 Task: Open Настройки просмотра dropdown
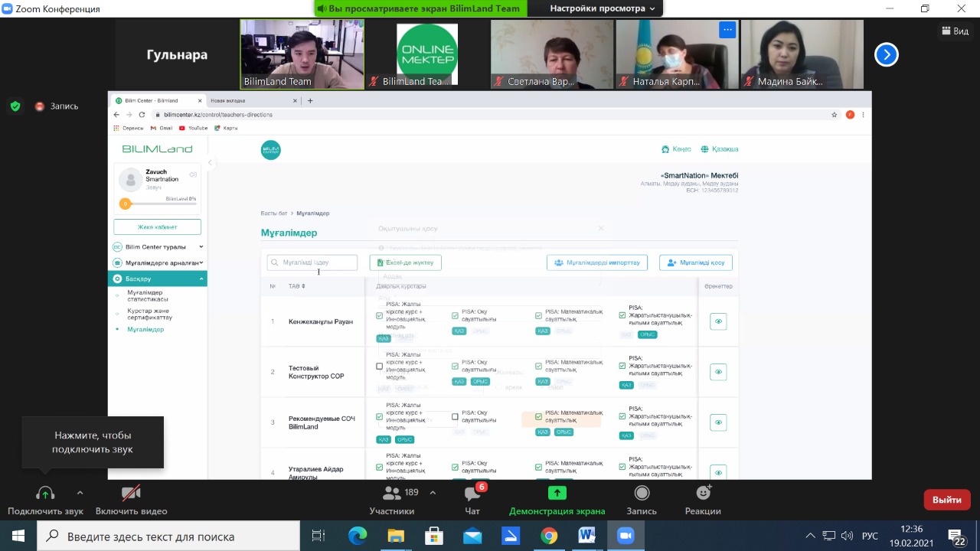603,8
